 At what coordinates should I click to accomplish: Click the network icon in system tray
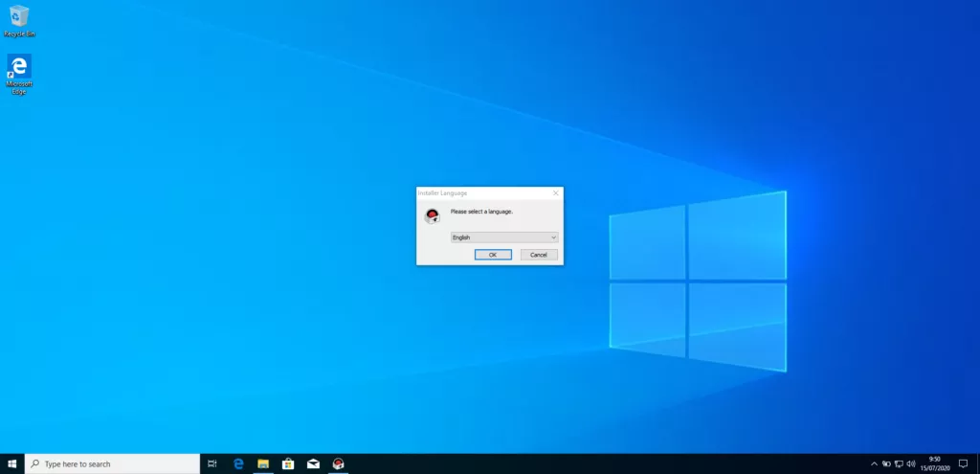click(x=899, y=463)
